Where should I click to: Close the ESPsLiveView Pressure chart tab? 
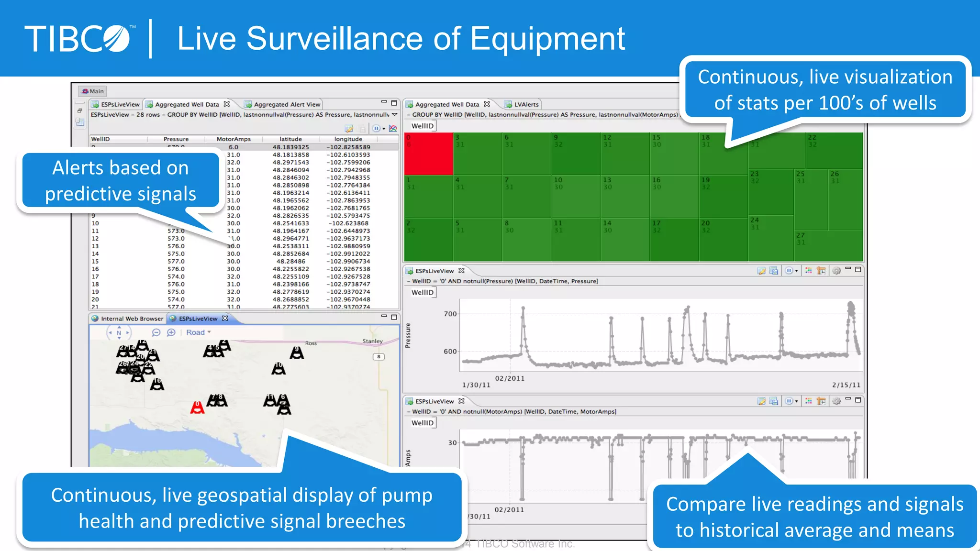[x=461, y=270]
